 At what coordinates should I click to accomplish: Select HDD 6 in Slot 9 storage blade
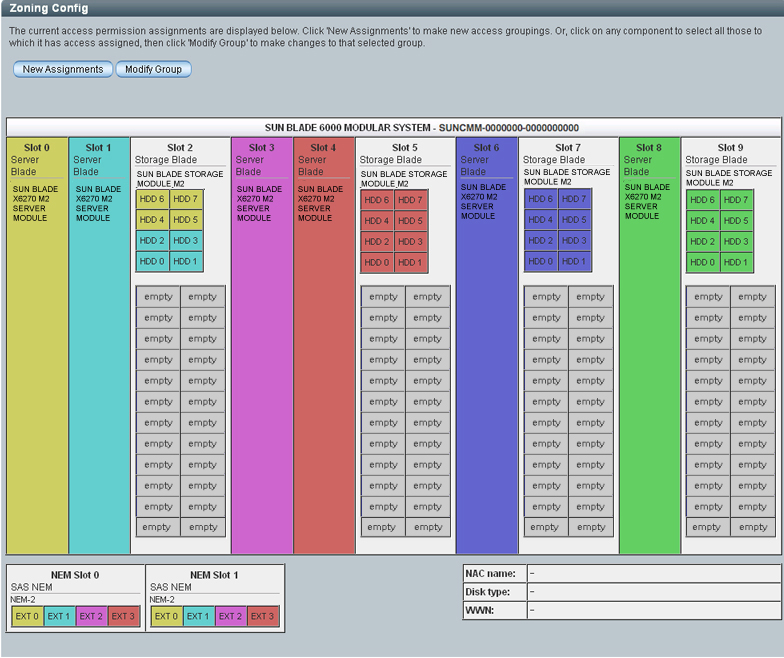tap(702, 200)
